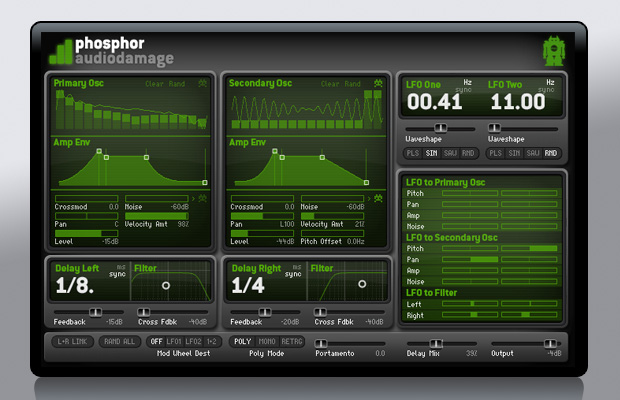The height and width of the screenshot is (400, 620).
Task: Click Primary Osc parameters invader icon
Action: pos(202,198)
